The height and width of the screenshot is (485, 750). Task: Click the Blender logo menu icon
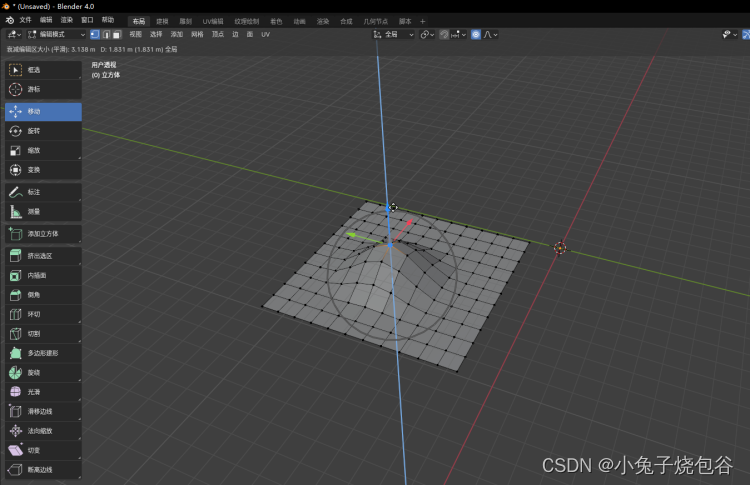point(10,20)
